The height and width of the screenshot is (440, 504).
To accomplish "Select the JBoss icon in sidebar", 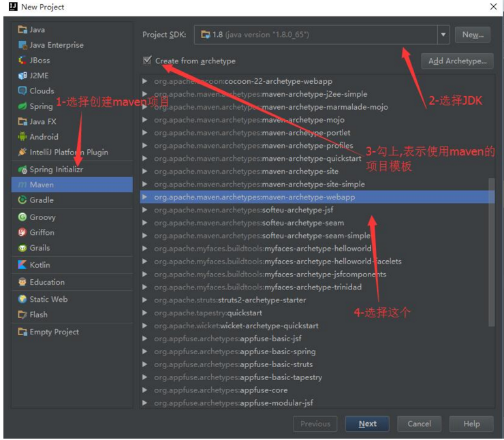I will [x=22, y=60].
